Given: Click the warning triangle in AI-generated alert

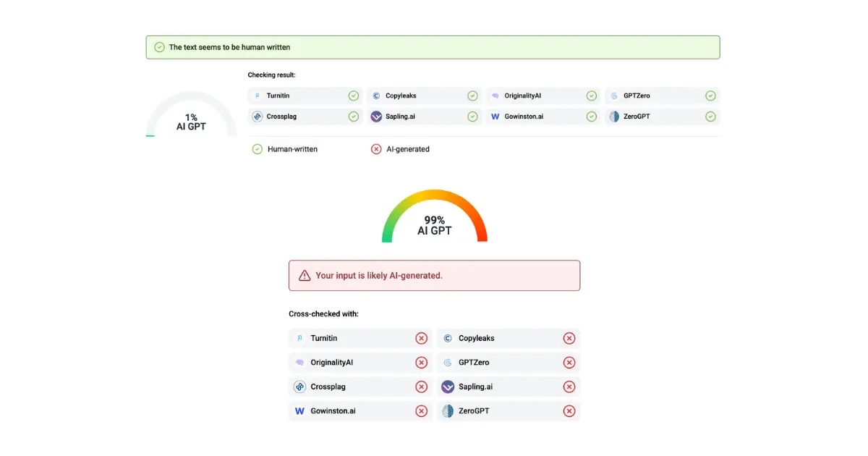Looking at the screenshot, I should pyautogui.click(x=305, y=275).
